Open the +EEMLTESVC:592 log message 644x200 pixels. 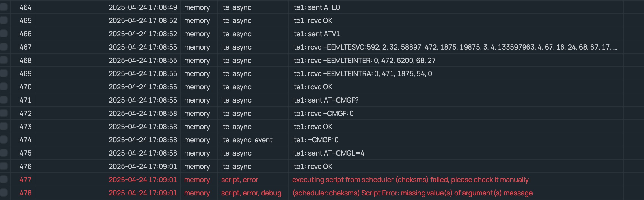pyautogui.click(x=455, y=47)
